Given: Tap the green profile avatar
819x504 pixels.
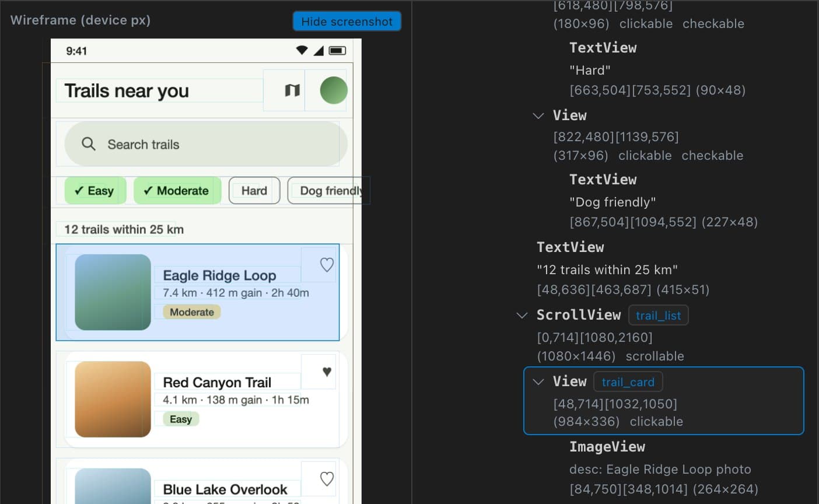Looking at the screenshot, I should click(x=334, y=90).
